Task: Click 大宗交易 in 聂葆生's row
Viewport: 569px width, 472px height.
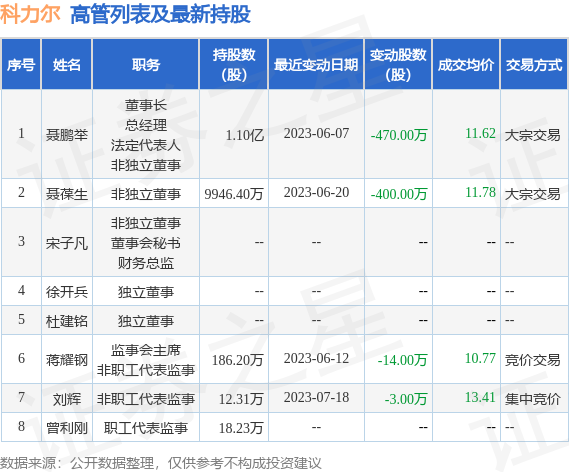Action: [x=533, y=194]
